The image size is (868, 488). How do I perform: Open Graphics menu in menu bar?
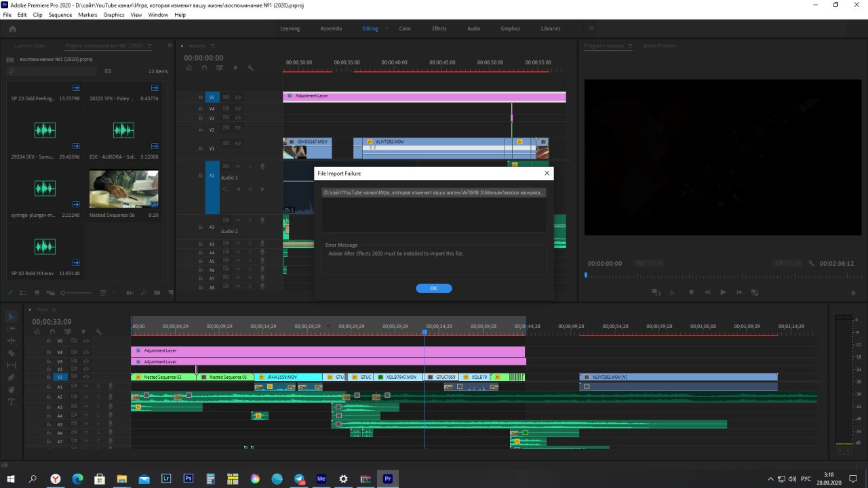(114, 14)
